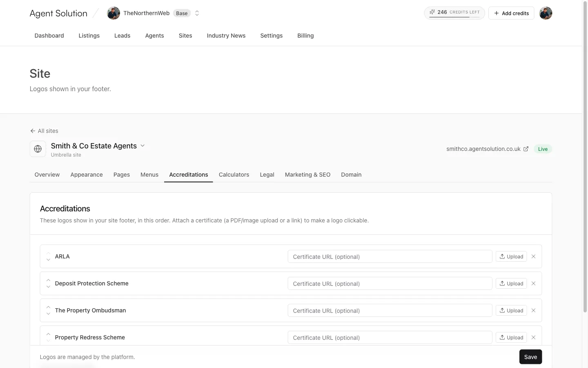
Task: Upload a certificate for ARLA
Action: [511, 256]
